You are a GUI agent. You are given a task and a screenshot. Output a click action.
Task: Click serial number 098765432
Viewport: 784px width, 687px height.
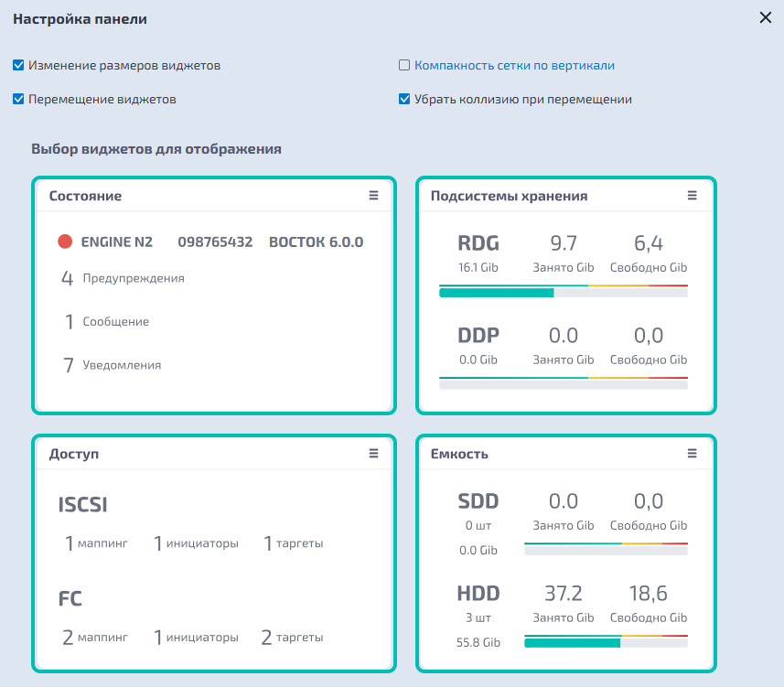[215, 242]
